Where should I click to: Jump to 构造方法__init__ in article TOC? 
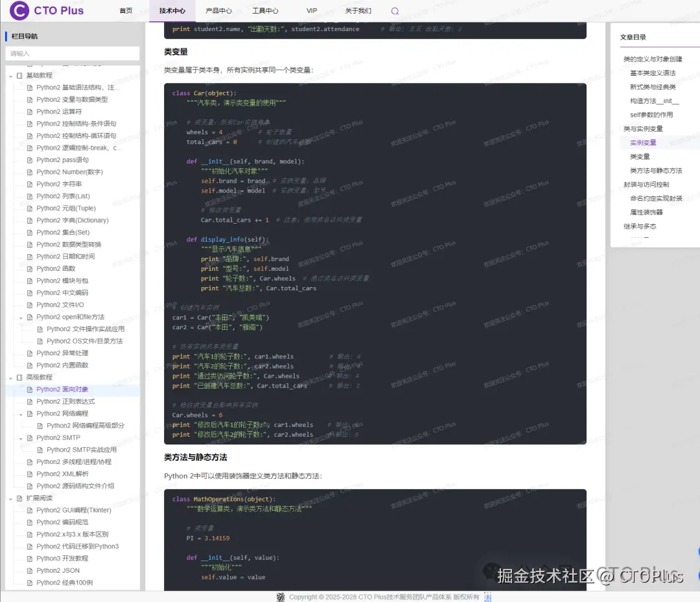click(654, 101)
